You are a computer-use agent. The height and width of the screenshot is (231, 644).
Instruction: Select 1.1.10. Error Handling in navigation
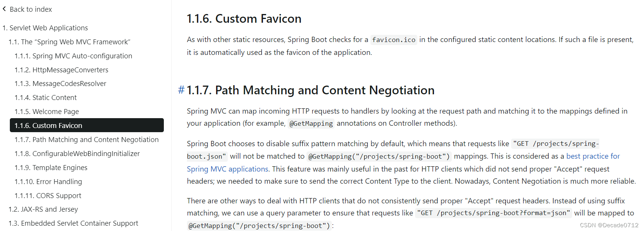(48, 181)
